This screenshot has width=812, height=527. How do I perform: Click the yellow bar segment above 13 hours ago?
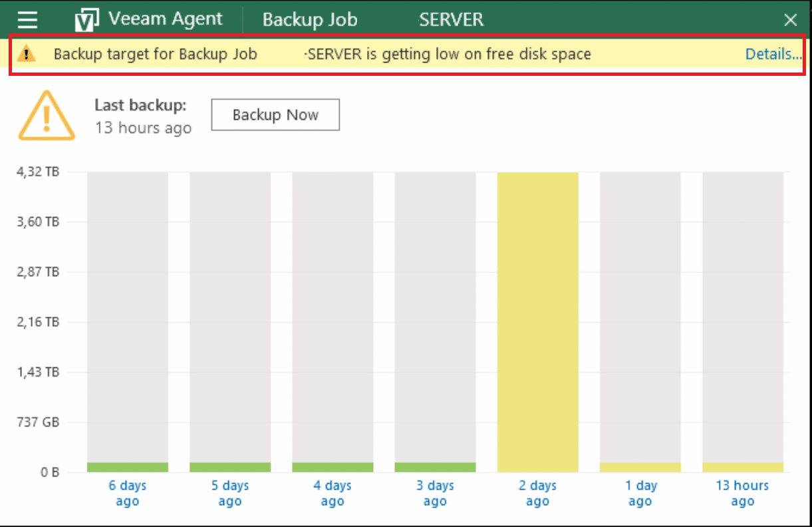(743, 467)
